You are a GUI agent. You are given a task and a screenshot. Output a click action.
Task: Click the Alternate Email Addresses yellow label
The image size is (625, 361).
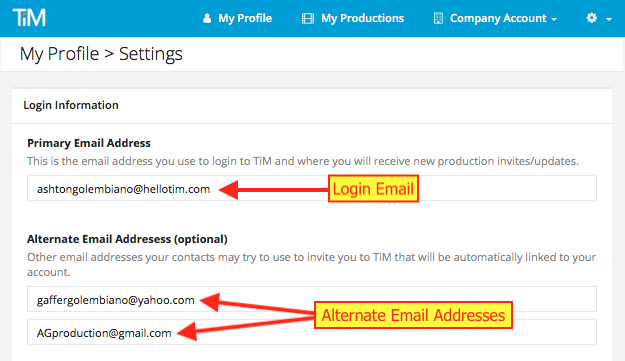click(x=413, y=315)
